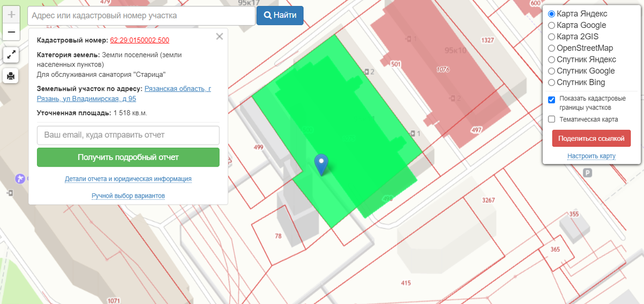Click the blue location pin marker
Screen dimensions: 644x304
point(321,164)
